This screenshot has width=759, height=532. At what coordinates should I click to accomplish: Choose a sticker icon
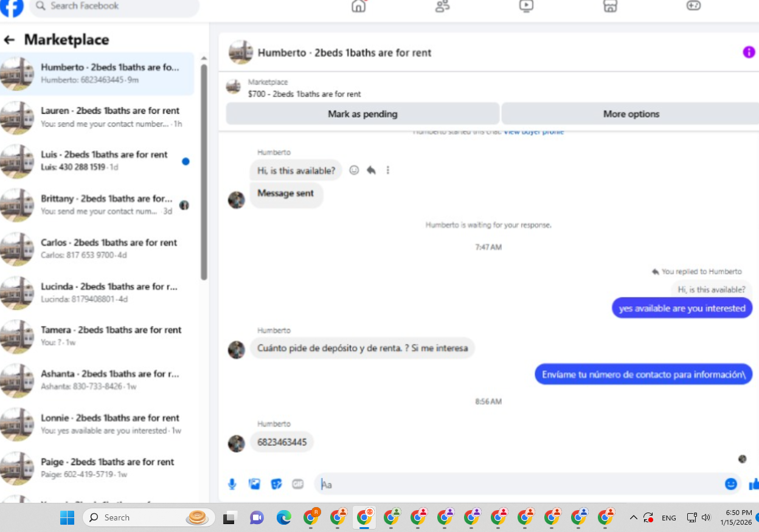276,484
